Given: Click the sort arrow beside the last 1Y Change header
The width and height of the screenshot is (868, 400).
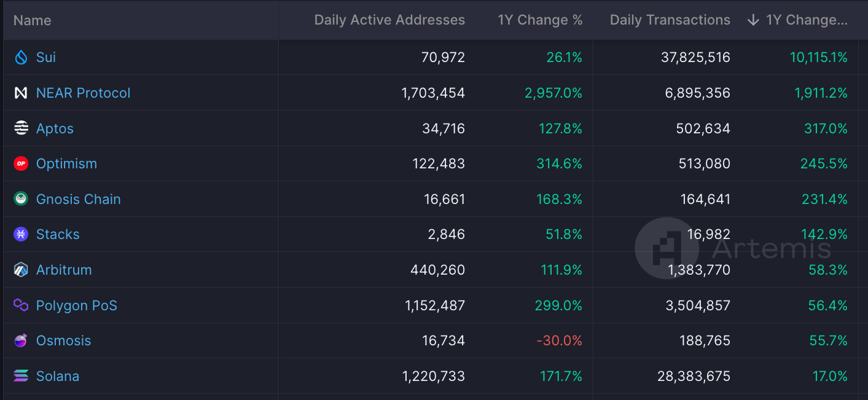Looking at the screenshot, I should tap(753, 20).
